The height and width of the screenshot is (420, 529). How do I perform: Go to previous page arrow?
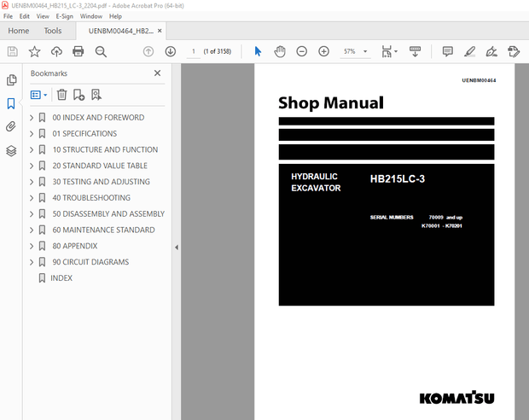pos(148,51)
